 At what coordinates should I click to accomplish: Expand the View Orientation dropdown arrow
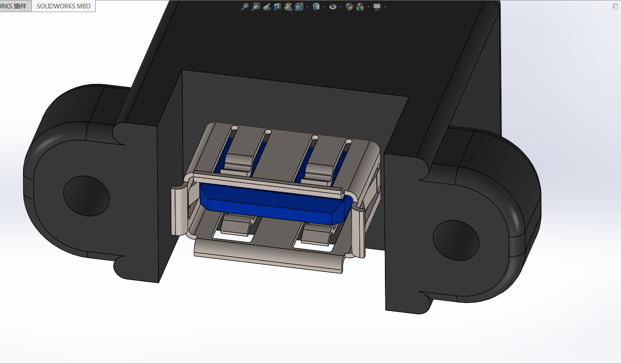pyautogui.click(x=307, y=7)
